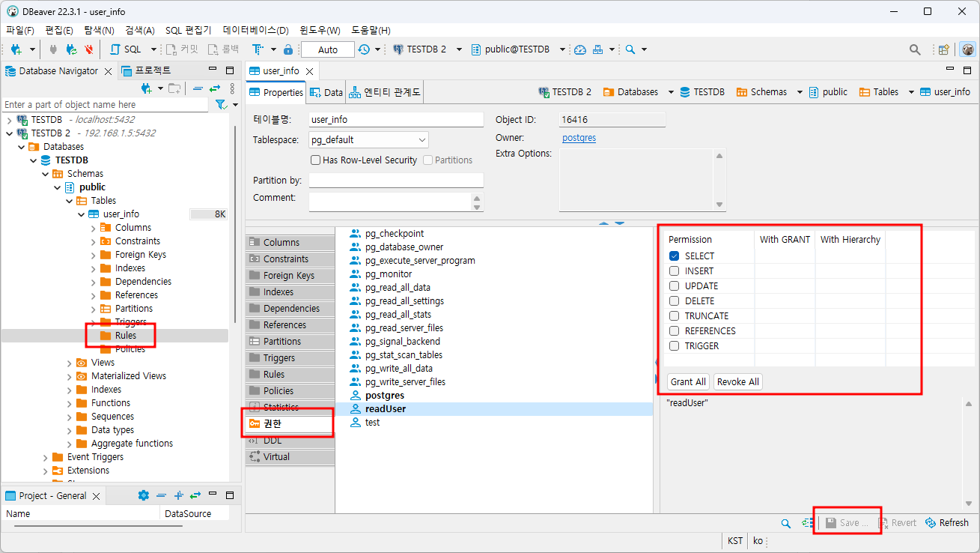Expand the Columns folder under user_info

pos(93,228)
